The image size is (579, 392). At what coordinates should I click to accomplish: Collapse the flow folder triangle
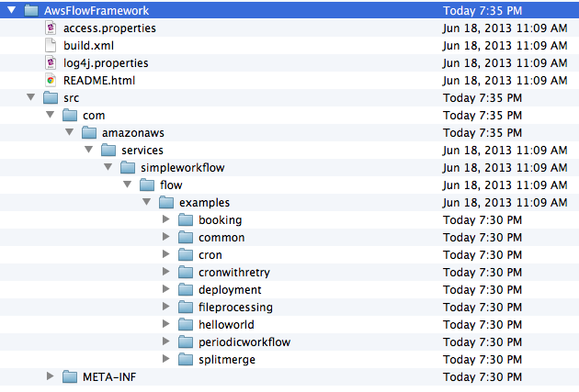tap(128, 185)
